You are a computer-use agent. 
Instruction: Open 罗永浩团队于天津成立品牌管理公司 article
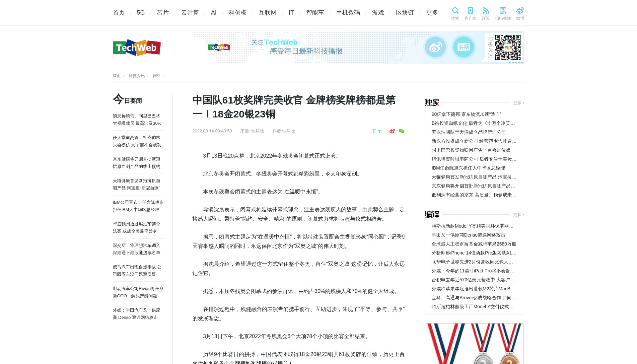[x=469, y=132]
